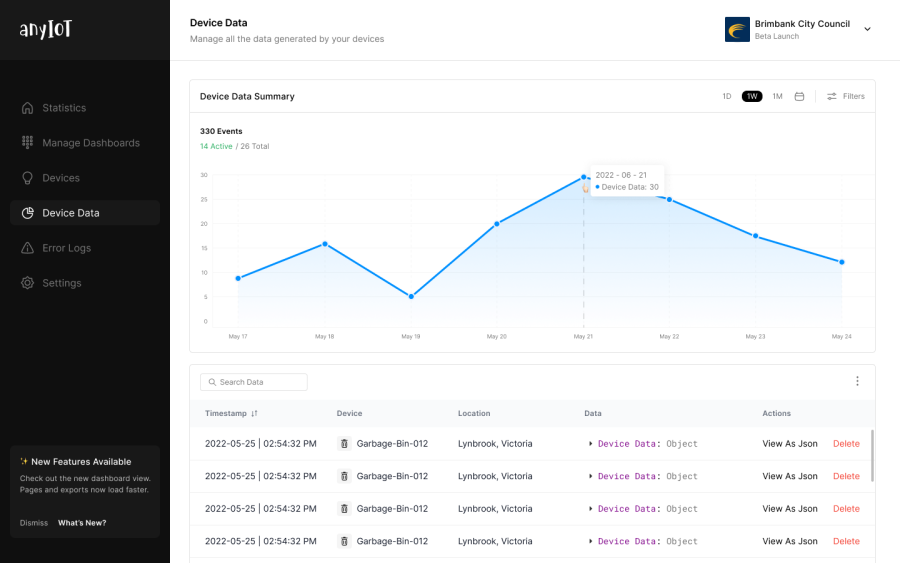Click the Devices lightbulb icon
The image size is (900, 563).
pyautogui.click(x=28, y=178)
